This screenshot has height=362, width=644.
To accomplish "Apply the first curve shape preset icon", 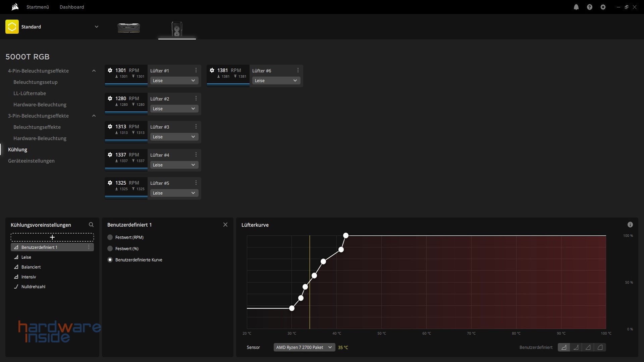I will pyautogui.click(x=564, y=347).
